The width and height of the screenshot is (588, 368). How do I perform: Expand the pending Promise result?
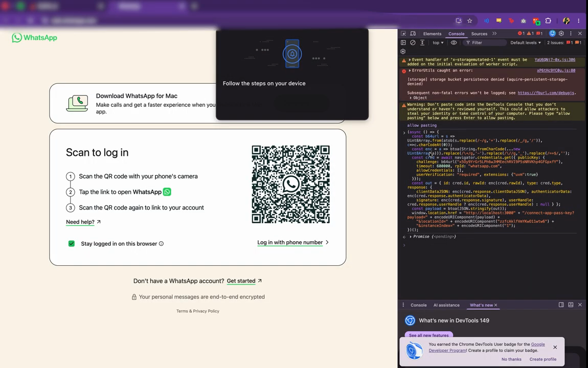pyautogui.click(x=411, y=237)
